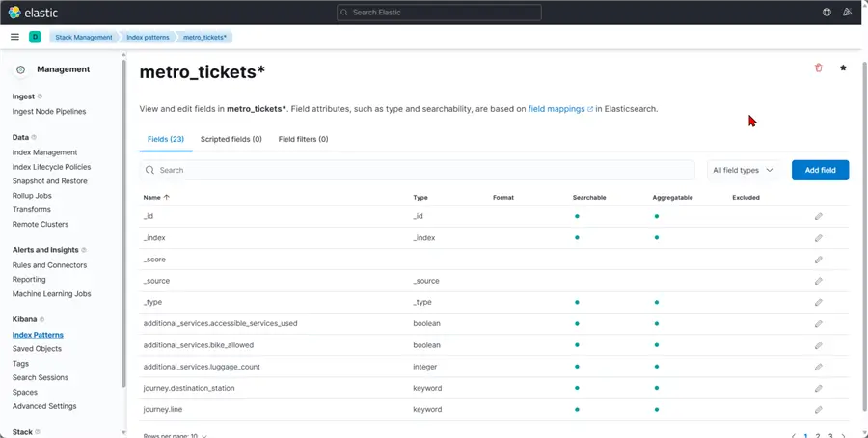Open Tags page
Viewport: 868px width, 438px height.
(20, 364)
